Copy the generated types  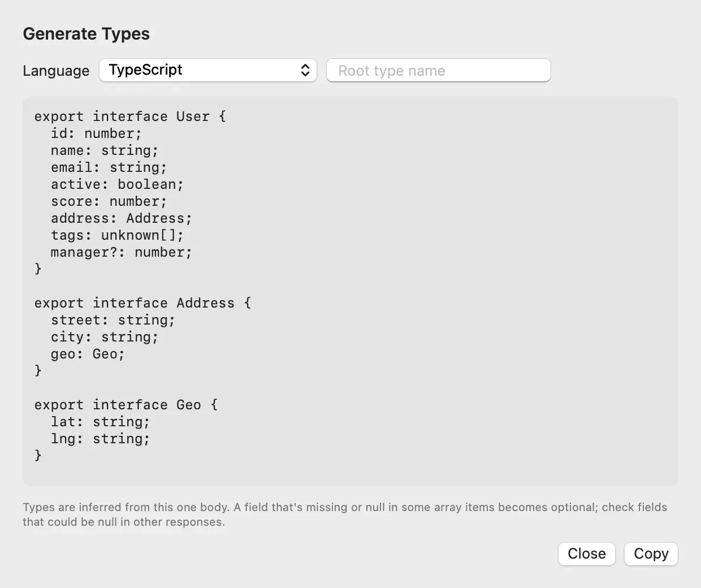coord(651,554)
